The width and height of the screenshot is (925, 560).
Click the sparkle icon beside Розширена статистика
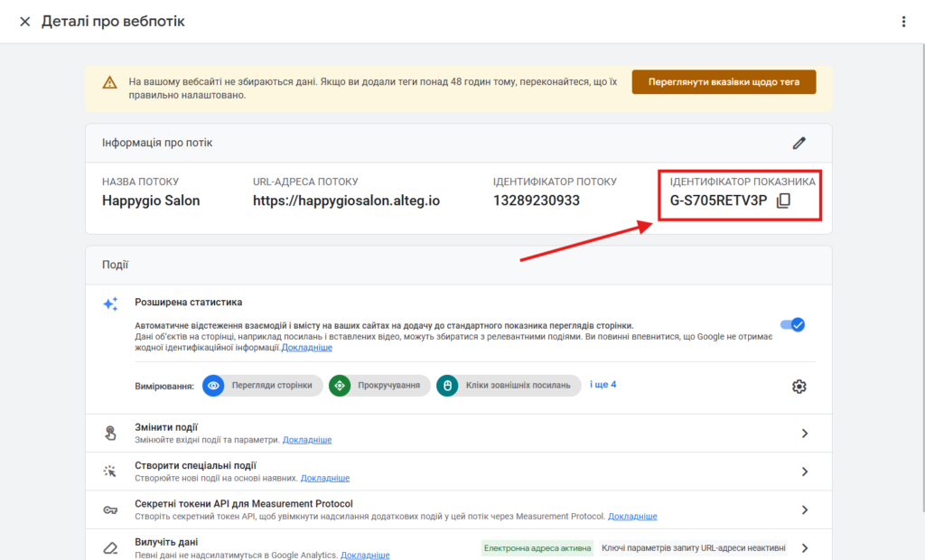(110, 304)
